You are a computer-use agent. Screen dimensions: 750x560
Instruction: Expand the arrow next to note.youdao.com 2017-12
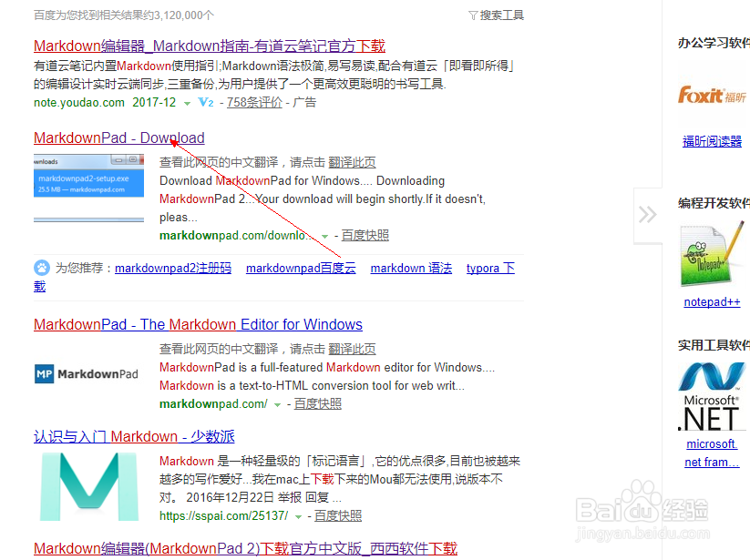click(187, 103)
